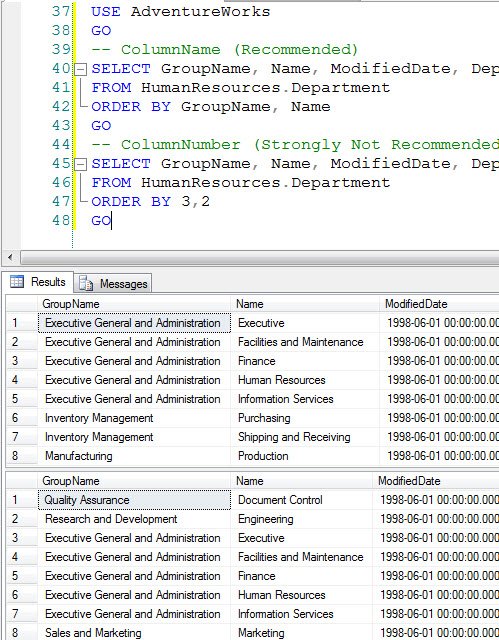This screenshot has width=499, height=640.
Task: Select the first grid's ModifiedDate column header
Action: tap(439, 304)
